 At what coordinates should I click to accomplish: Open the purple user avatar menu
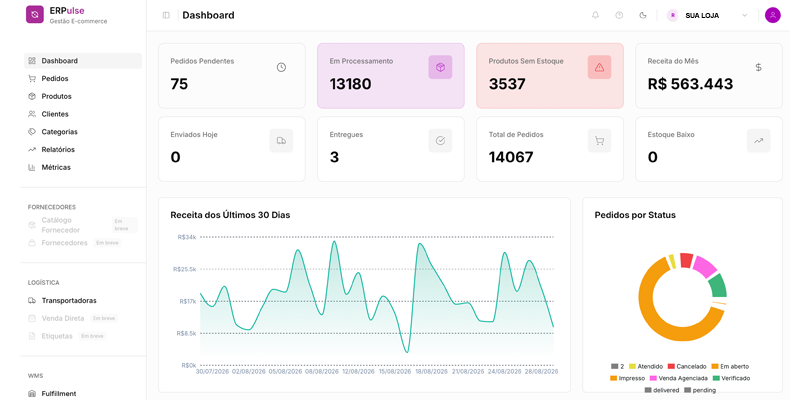coord(772,15)
